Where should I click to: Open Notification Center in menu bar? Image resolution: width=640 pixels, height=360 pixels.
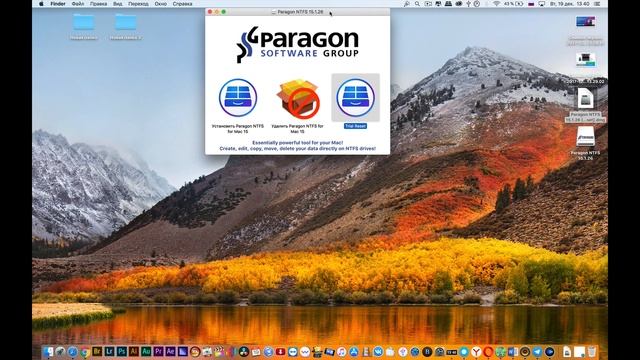pyautogui.click(x=597, y=4)
